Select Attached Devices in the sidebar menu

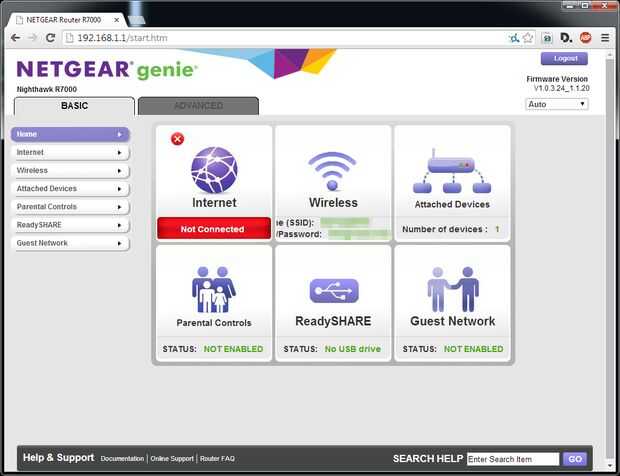tap(70, 189)
